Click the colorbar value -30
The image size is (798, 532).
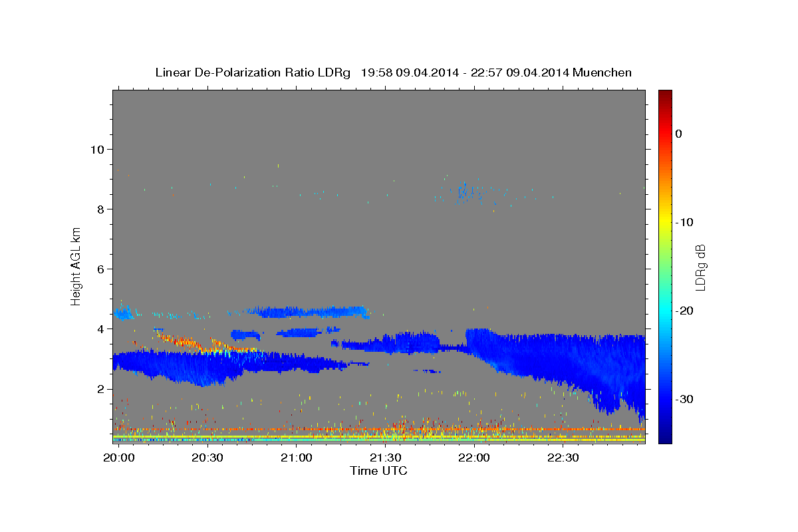684,399
